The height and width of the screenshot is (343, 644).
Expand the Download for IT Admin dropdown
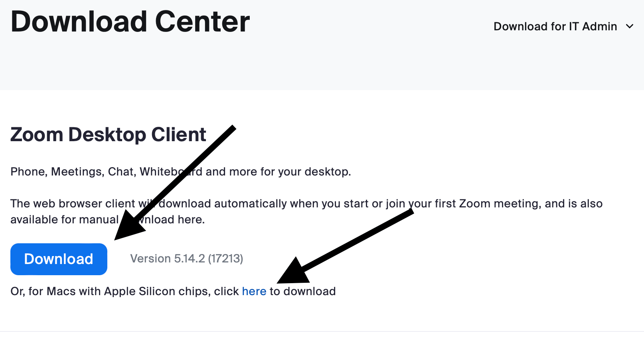[x=563, y=26]
